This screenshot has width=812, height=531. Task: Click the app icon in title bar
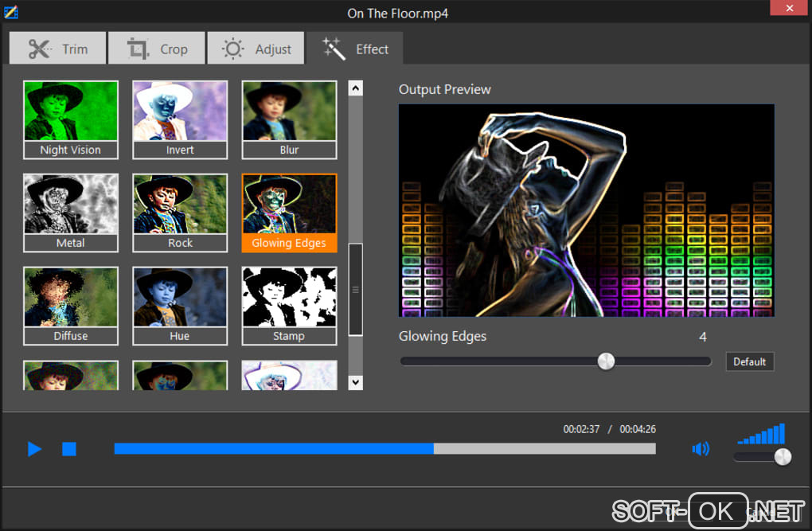10,12
